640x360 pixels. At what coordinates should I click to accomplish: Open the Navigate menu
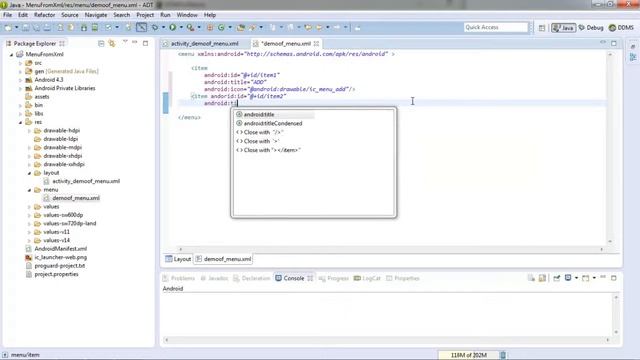(96, 15)
